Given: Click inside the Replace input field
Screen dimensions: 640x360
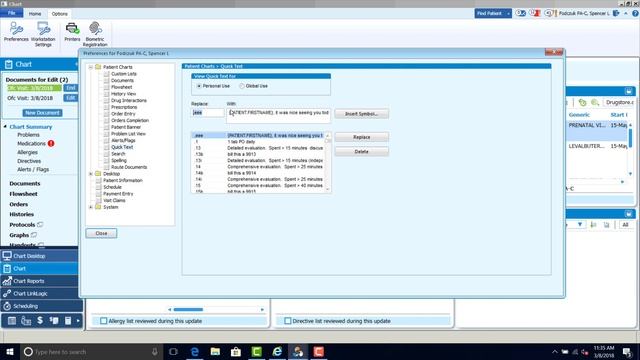Looking at the screenshot, I should (x=208, y=113).
